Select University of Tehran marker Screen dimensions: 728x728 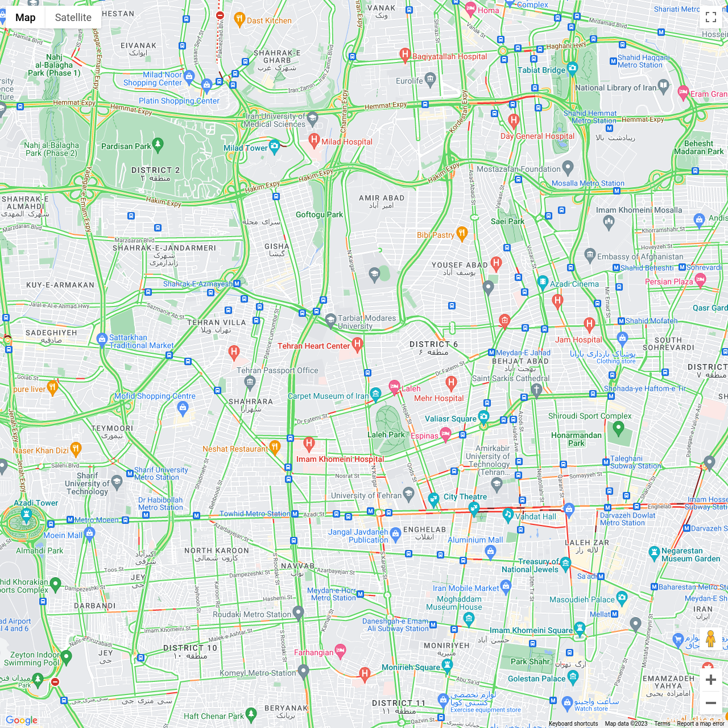click(408, 493)
